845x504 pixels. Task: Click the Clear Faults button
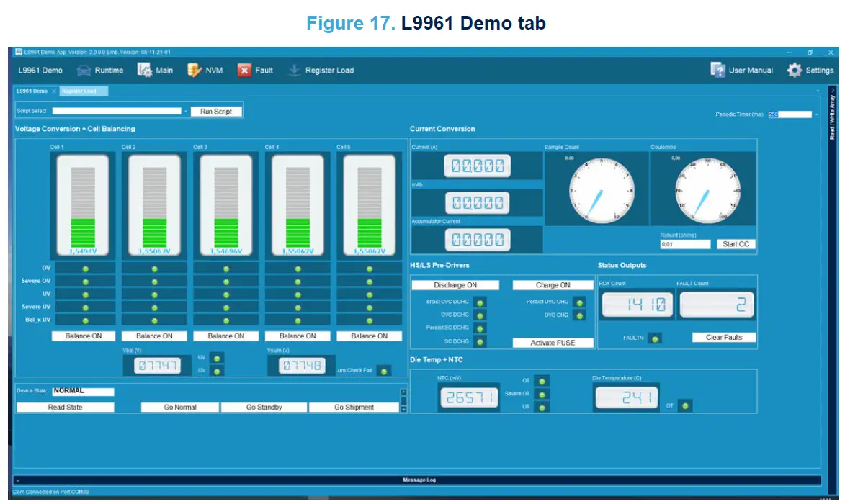[x=724, y=337]
